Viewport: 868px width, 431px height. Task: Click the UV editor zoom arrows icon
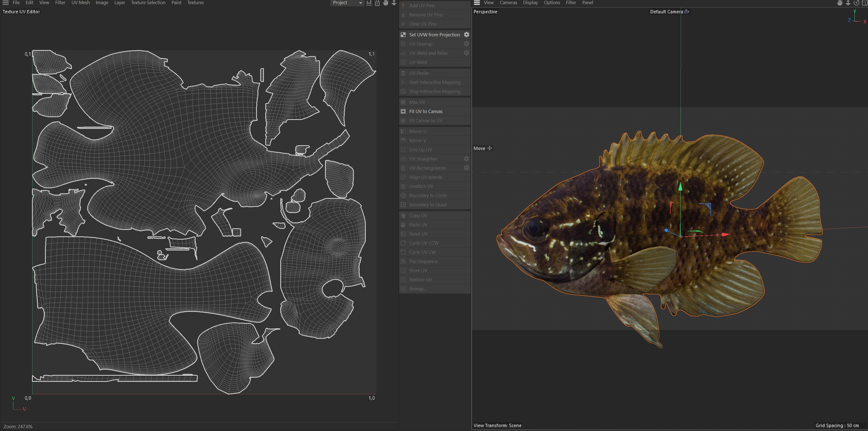click(394, 3)
